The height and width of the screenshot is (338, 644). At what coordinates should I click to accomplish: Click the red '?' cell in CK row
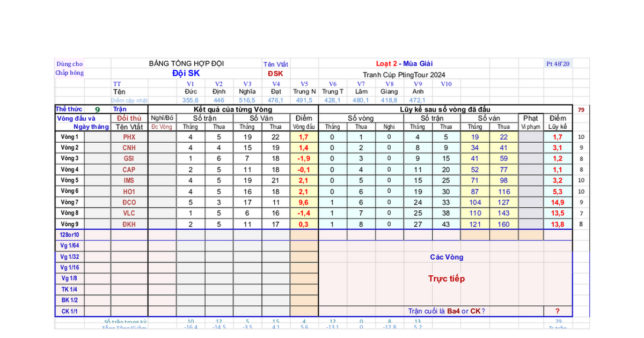(558, 311)
